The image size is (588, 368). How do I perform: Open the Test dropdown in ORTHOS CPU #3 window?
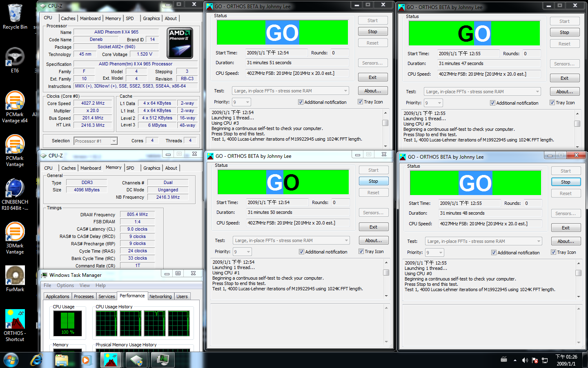(x=290, y=91)
